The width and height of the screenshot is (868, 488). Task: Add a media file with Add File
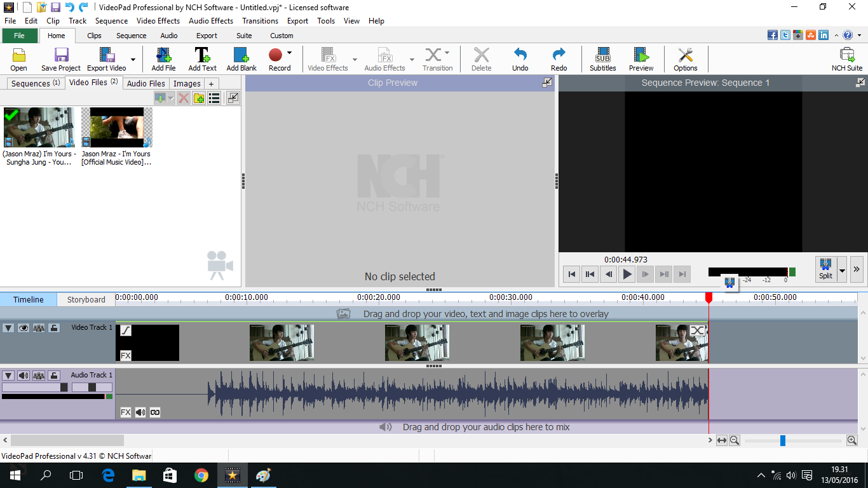click(x=163, y=59)
